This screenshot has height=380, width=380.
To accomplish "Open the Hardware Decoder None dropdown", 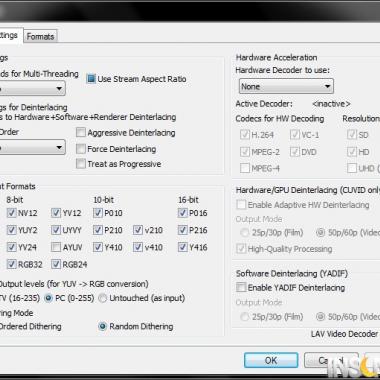I will [x=286, y=87].
